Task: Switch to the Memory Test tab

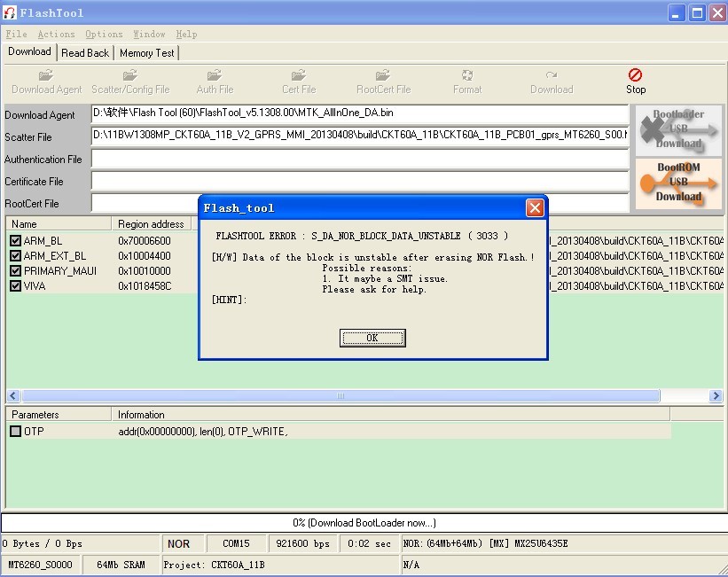Action: 146,53
